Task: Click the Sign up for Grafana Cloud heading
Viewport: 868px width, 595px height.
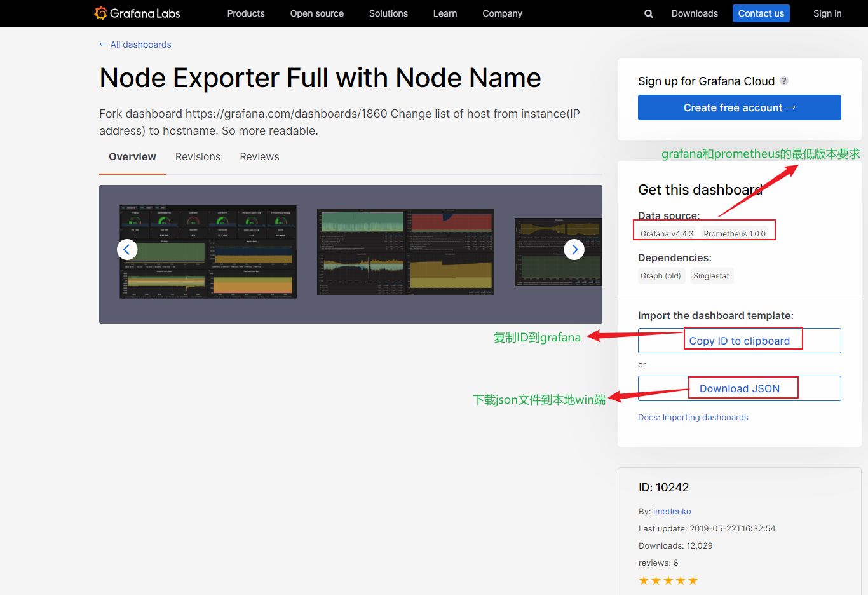Action: pos(707,81)
